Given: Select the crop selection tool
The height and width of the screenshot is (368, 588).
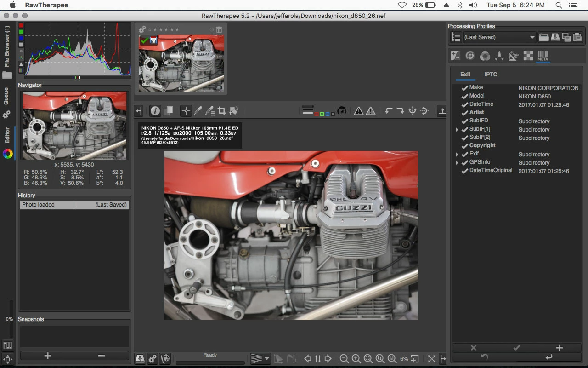Looking at the screenshot, I should tap(222, 111).
